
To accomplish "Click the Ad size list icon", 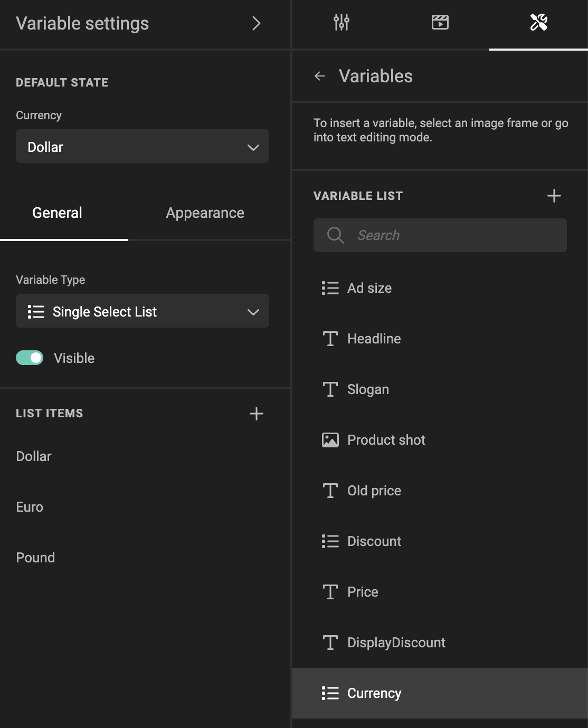I will [x=330, y=288].
